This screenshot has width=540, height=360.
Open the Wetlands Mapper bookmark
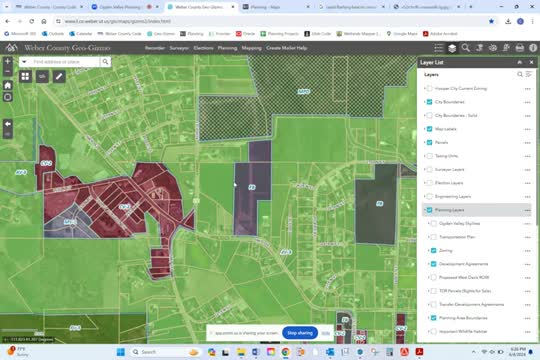[x=359, y=34]
